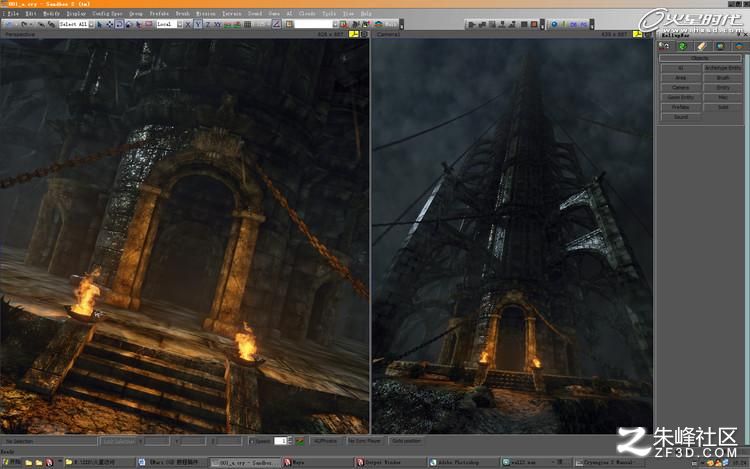The image size is (750, 469).
Task: Select the Unlink Object tool icon
Action: (52, 24)
